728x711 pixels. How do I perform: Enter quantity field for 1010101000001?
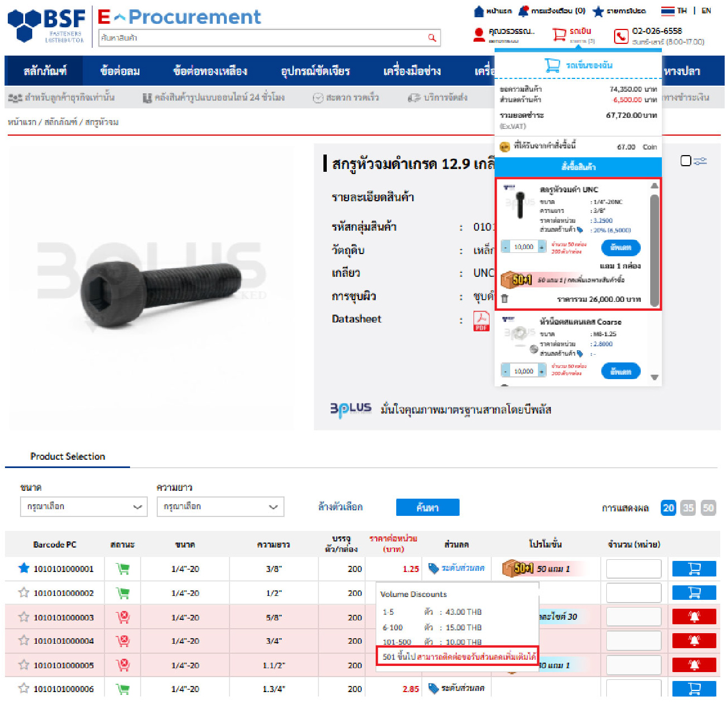(x=634, y=569)
